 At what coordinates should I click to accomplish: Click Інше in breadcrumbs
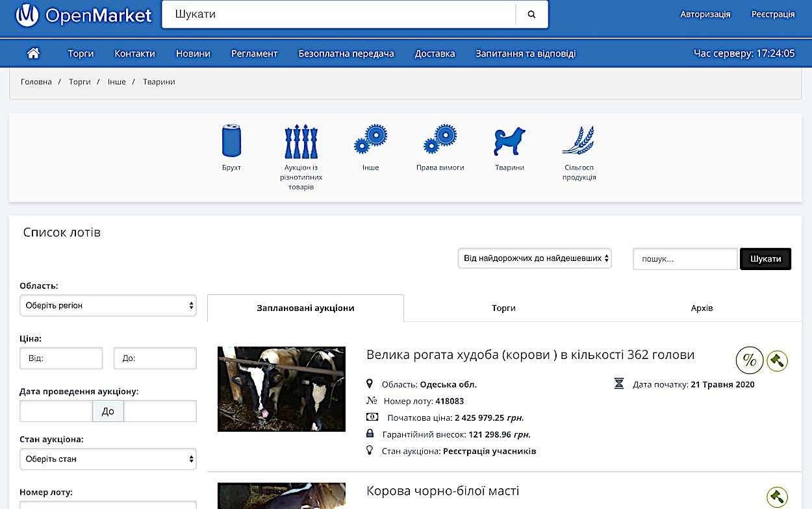tap(117, 82)
